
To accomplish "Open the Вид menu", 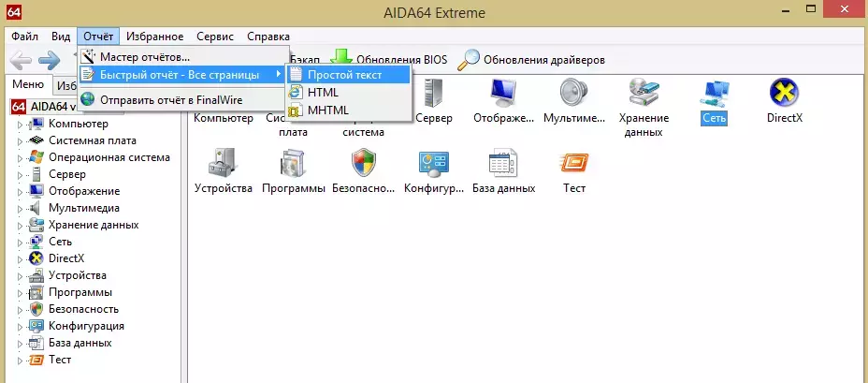I will point(61,37).
